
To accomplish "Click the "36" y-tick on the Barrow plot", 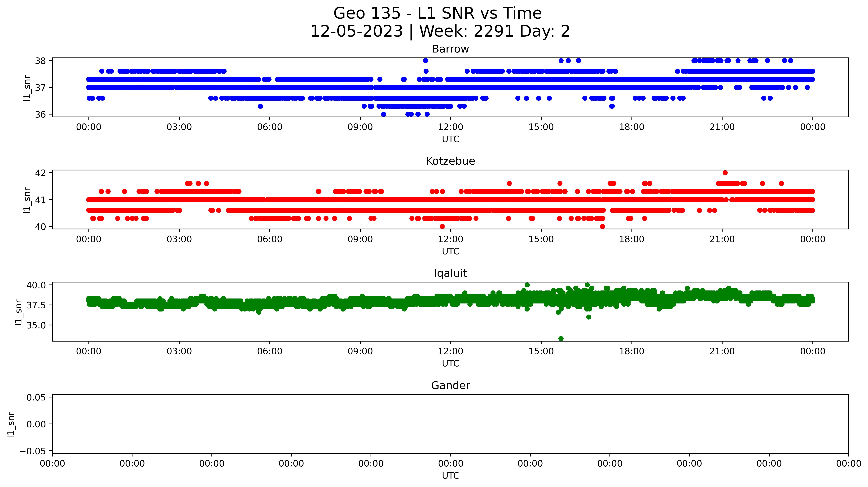I will [x=40, y=115].
